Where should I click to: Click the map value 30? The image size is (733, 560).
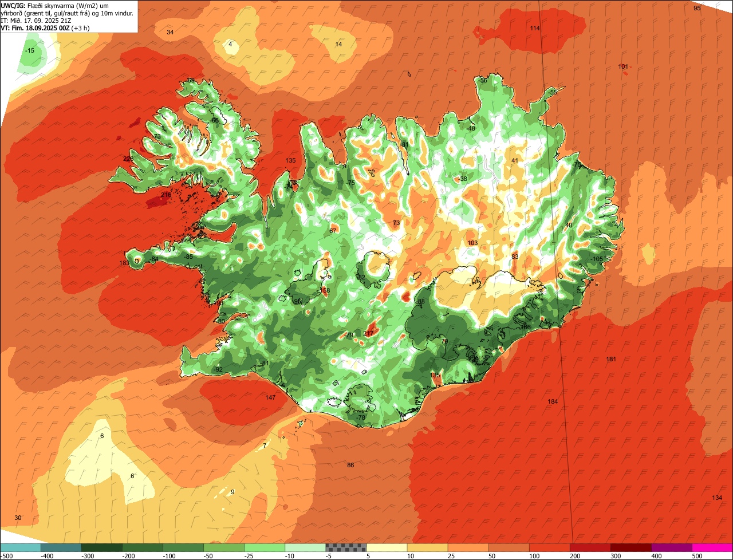tap(18, 518)
